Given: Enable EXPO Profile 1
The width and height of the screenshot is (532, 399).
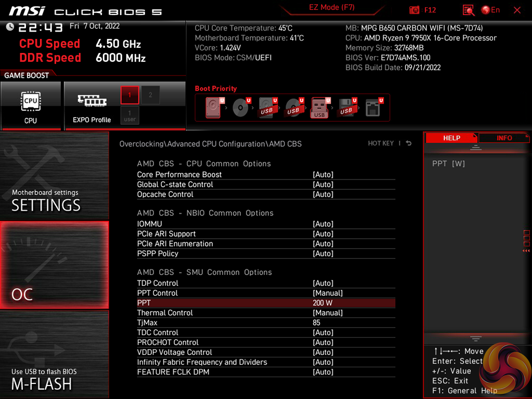Looking at the screenshot, I should coord(129,95).
